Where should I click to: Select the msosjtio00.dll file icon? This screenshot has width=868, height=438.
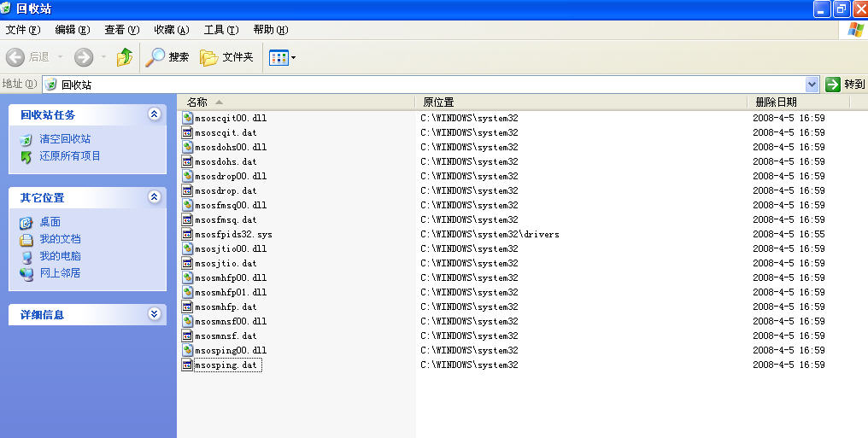[x=187, y=248]
